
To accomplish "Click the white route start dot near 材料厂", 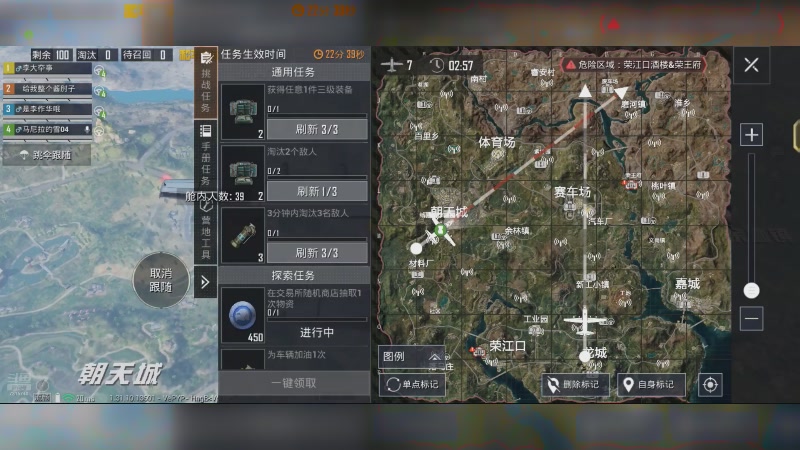I will 416,248.
